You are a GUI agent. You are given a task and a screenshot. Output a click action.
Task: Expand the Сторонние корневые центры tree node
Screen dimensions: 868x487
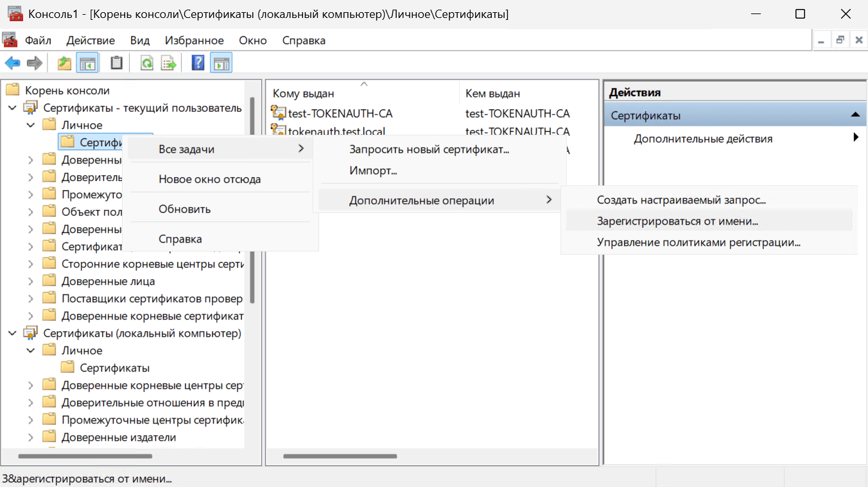pyautogui.click(x=31, y=264)
